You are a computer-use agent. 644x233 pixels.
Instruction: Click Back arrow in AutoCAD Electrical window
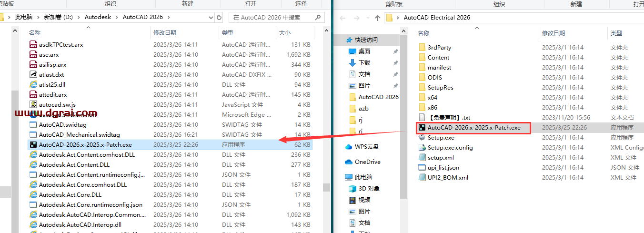342,18
